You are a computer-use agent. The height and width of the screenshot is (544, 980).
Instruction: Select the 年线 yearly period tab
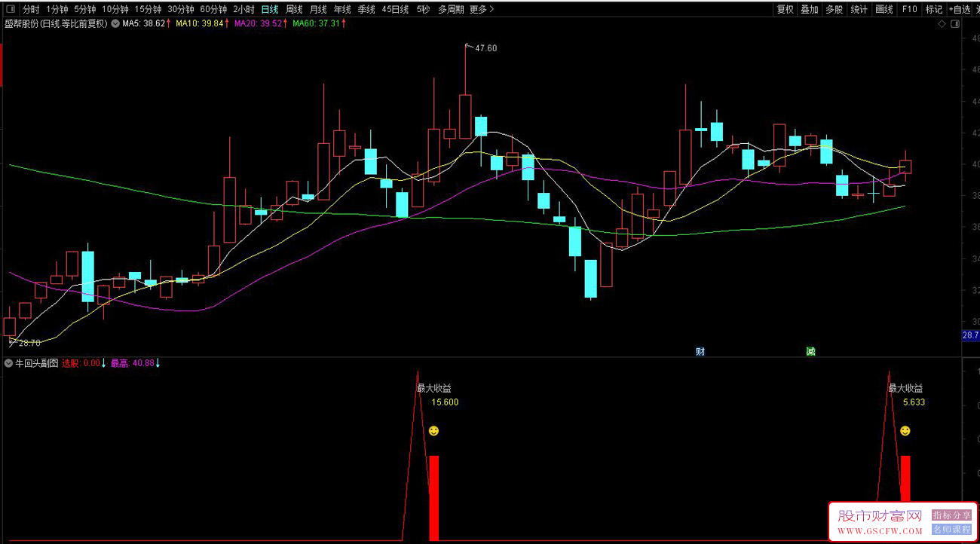point(342,10)
